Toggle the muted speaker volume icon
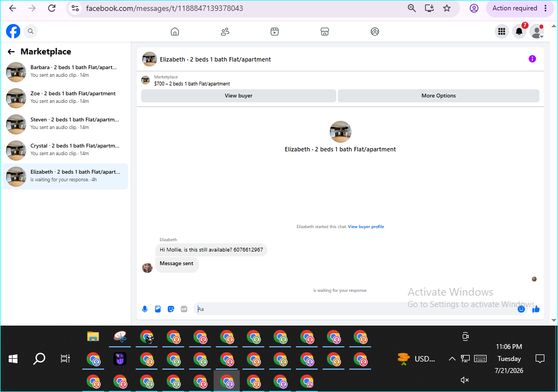The width and height of the screenshot is (558, 392). pos(465,380)
